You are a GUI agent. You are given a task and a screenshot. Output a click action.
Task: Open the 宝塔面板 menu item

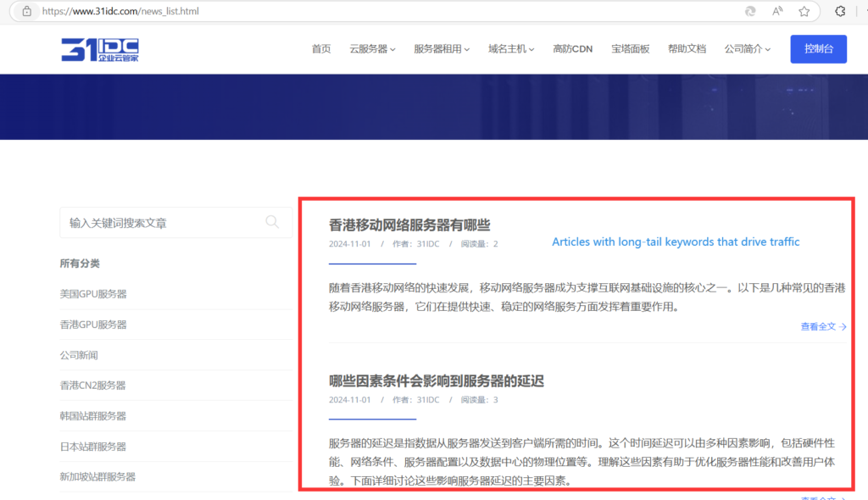(630, 48)
